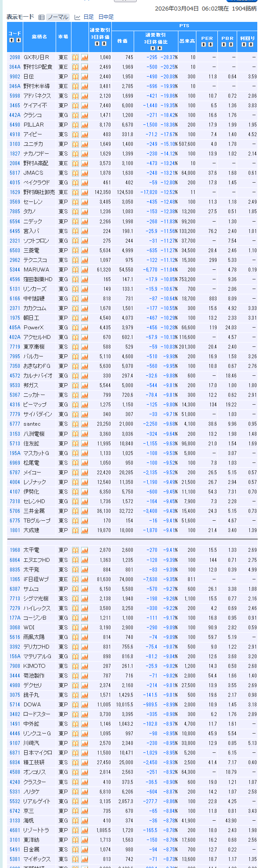Viewport: 263px width, 868px height.
Task: Click the chart icon for 太平電 row
Action: (x=85, y=550)
